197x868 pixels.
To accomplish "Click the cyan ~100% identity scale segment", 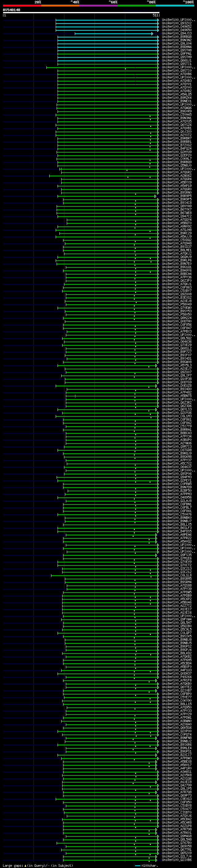I will 175,6.
